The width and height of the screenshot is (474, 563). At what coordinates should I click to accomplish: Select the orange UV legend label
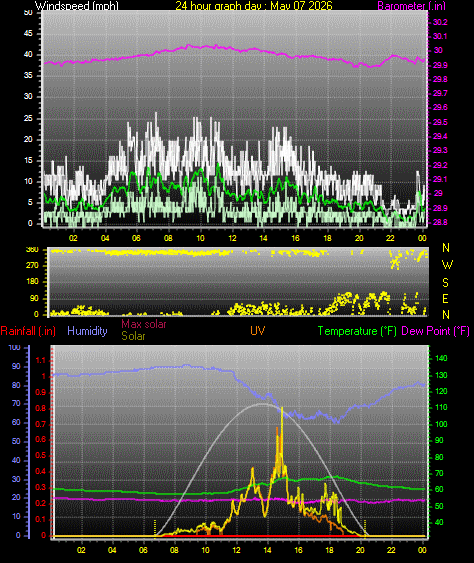257,331
